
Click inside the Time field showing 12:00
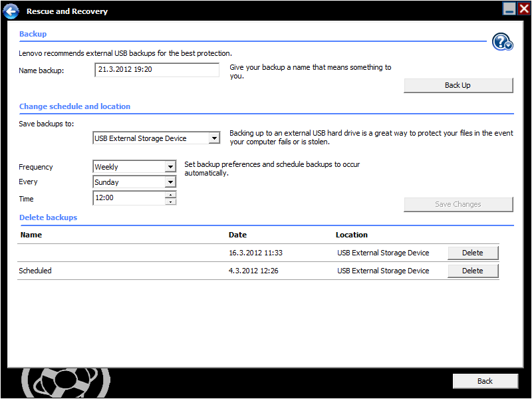[128, 198]
